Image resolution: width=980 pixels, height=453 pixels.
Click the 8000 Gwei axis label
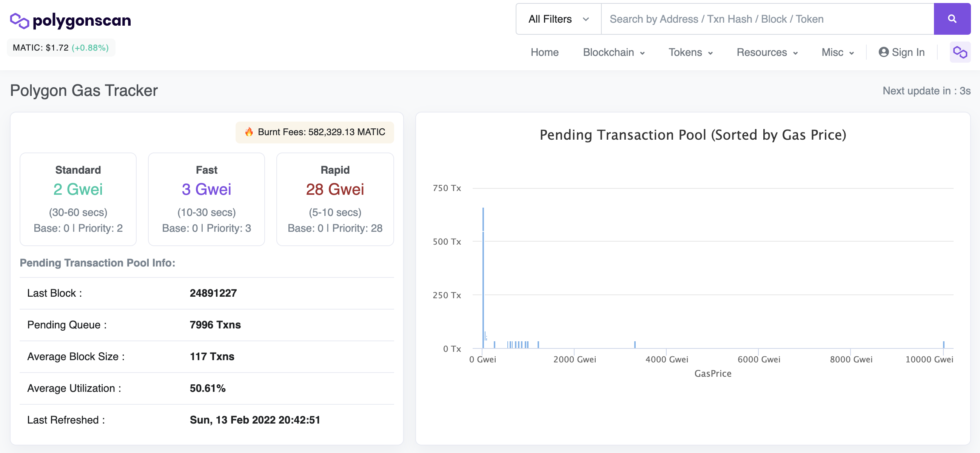(851, 359)
